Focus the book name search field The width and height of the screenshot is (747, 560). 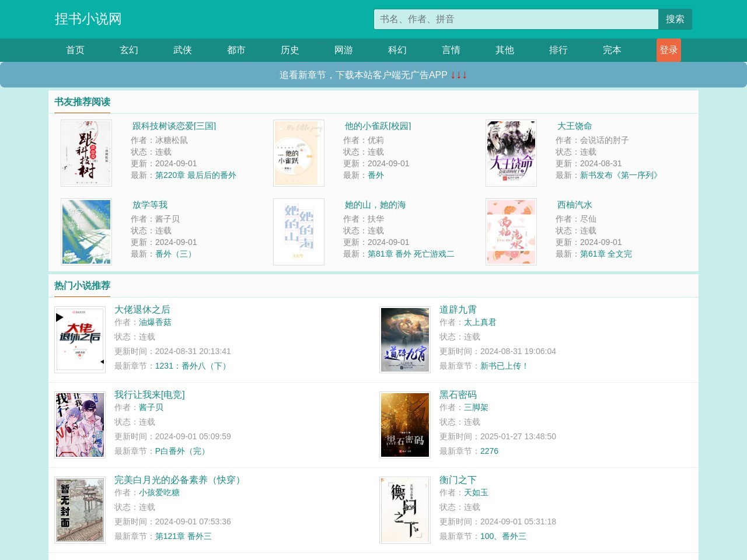(x=516, y=19)
